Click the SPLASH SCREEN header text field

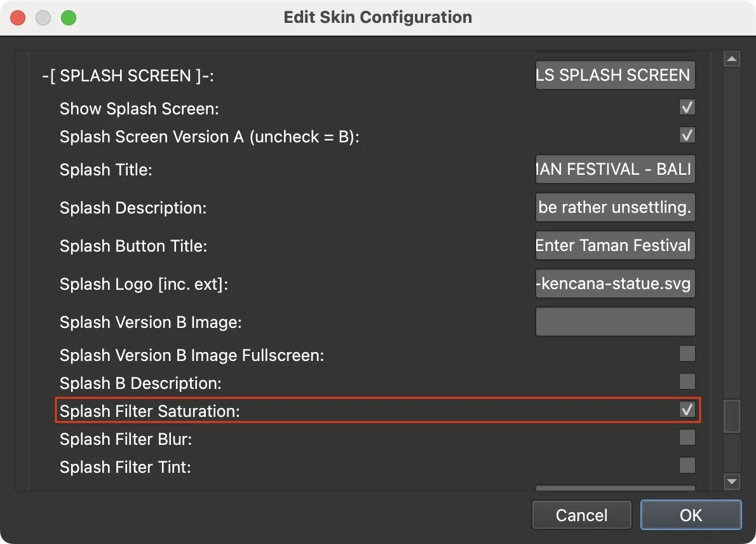(x=614, y=75)
